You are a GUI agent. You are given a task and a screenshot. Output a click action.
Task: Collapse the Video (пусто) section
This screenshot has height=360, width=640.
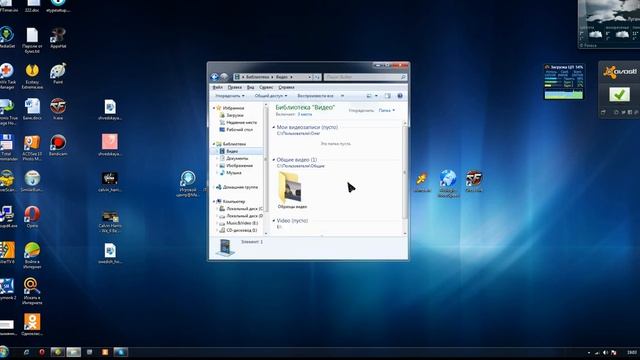[x=274, y=221]
